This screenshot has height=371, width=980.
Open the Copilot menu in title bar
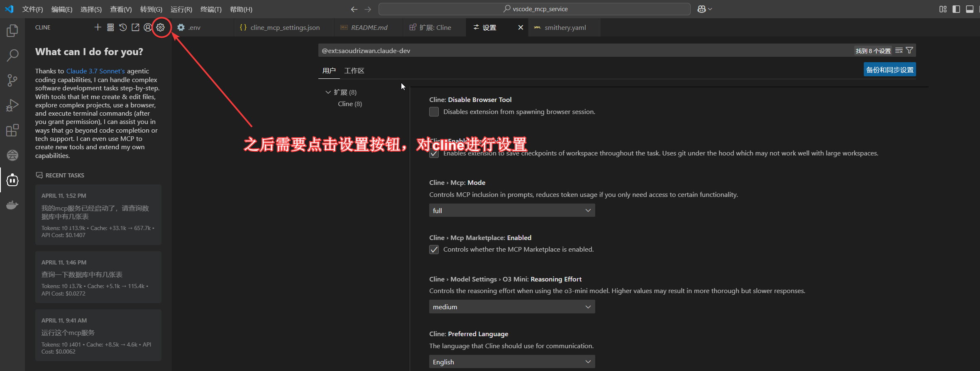(x=704, y=9)
